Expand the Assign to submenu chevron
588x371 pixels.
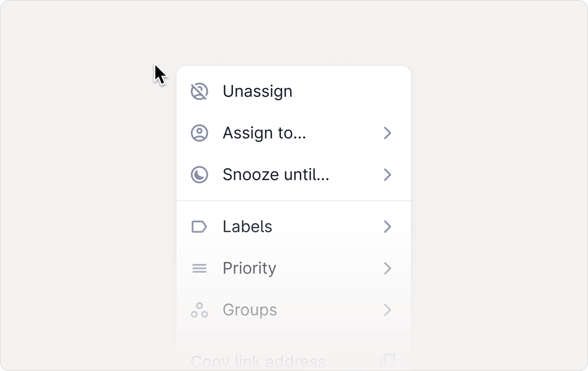pos(388,133)
